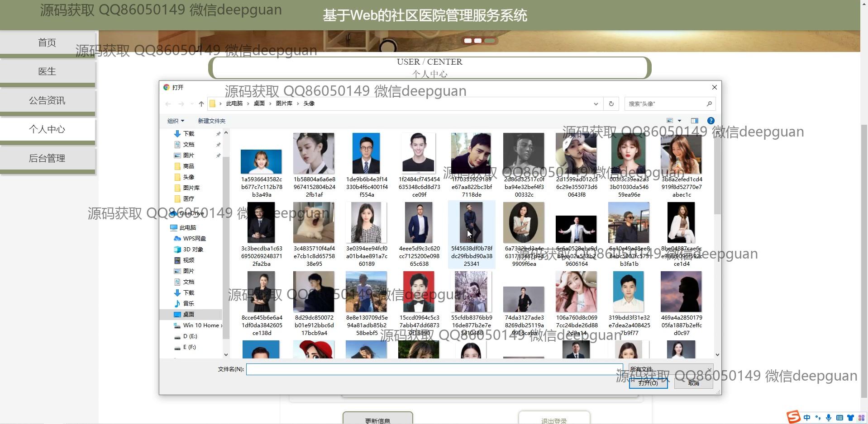The width and height of the screenshot is (868, 424).
Task: Expand the address bar history dropdown
Action: (x=596, y=104)
